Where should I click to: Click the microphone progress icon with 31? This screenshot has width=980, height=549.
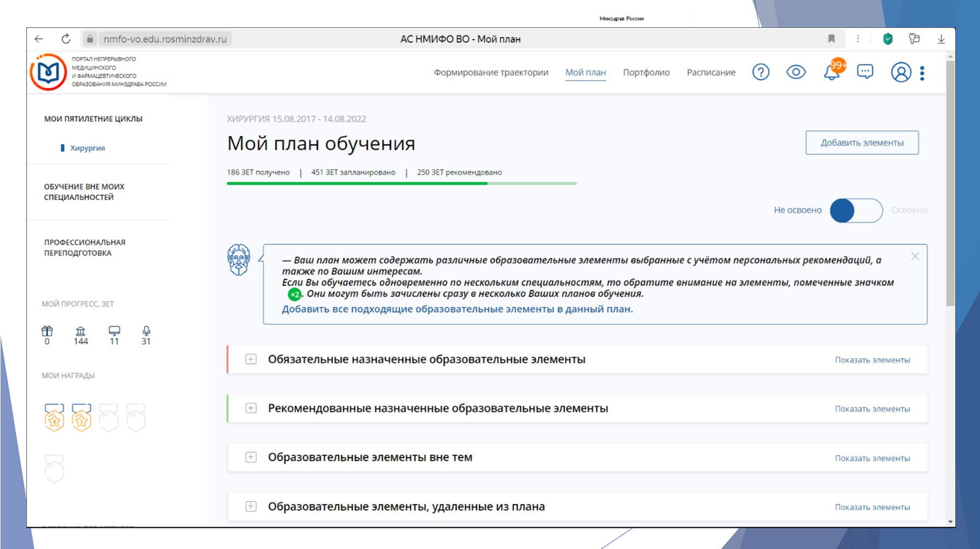(146, 331)
